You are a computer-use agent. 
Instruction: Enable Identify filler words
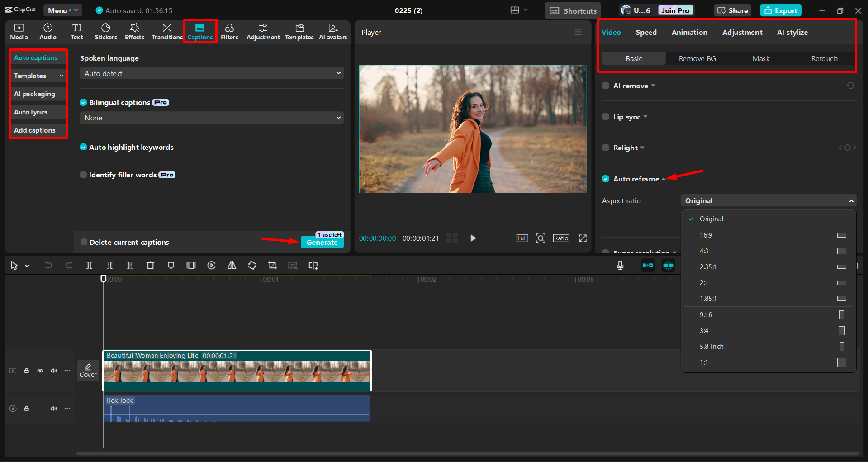click(x=84, y=175)
